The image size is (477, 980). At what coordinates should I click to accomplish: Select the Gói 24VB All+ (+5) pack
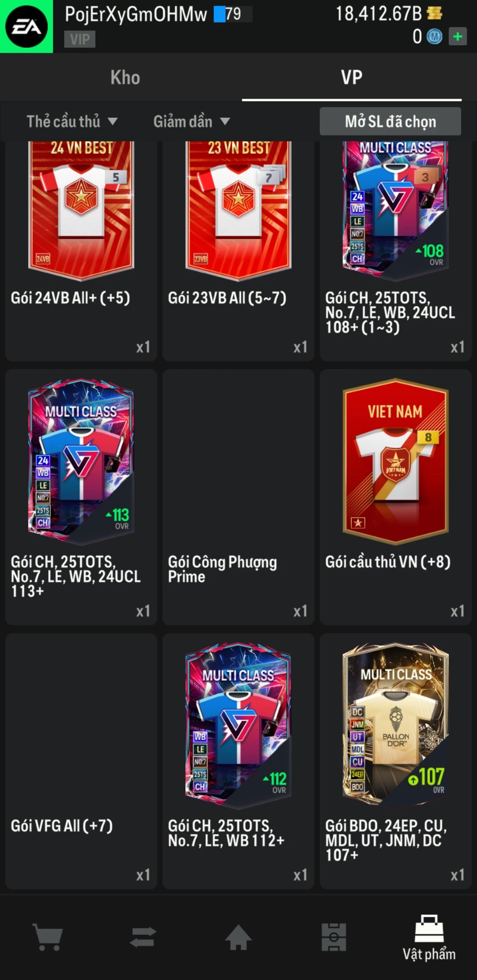click(81, 251)
